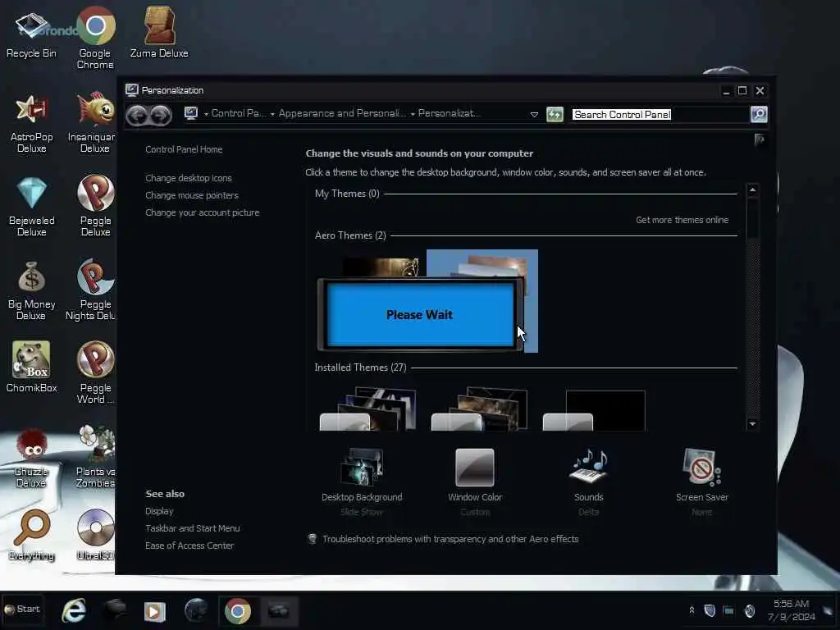The image size is (840, 630).
Task: Click the taskbar clock showing 5:56 AM
Action: tap(792, 610)
